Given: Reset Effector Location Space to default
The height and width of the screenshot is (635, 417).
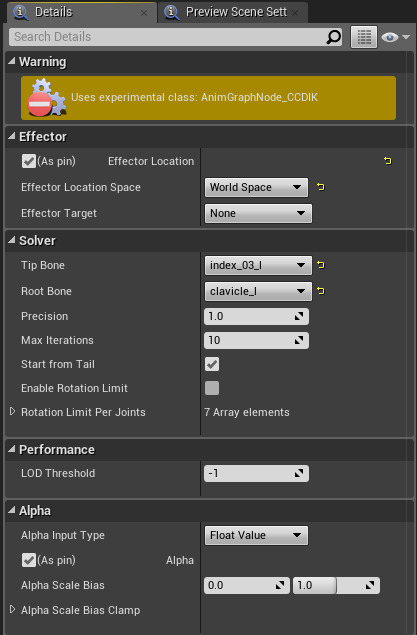Looking at the screenshot, I should click(321, 187).
